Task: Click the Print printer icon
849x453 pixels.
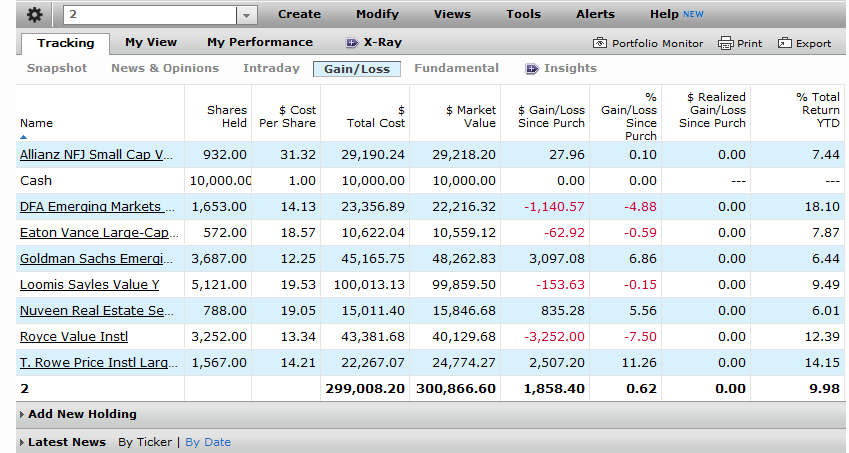Action: pyautogui.click(x=726, y=43)
